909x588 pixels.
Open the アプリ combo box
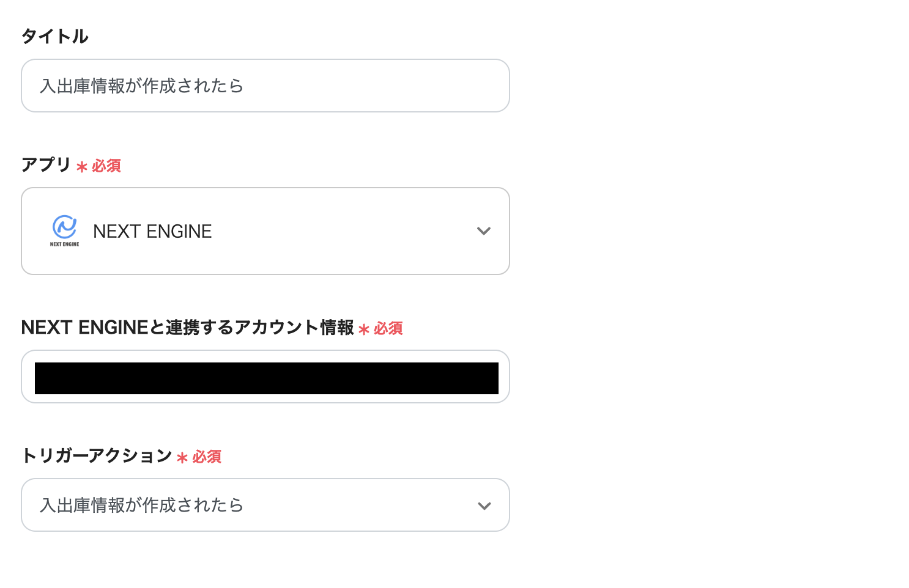(x=265, y=231)
